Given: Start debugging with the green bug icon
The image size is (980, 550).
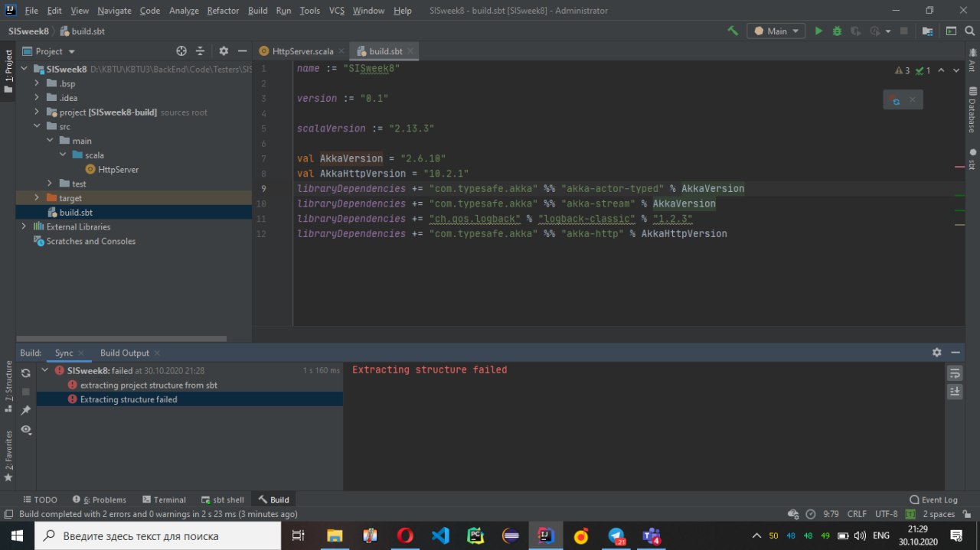Looking at the screenshot, I should (x=837, y=31).
